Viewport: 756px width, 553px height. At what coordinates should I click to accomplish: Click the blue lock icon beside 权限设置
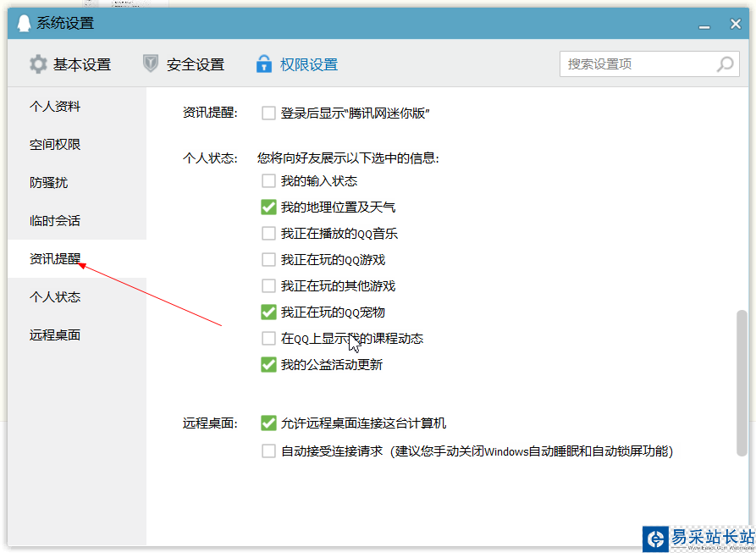264,64
